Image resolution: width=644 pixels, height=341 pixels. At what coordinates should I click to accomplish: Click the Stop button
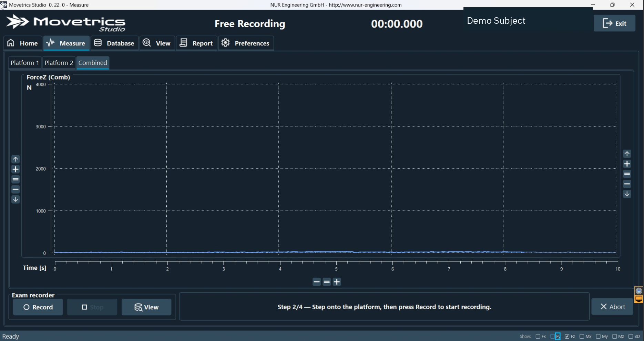coord(92,307)
